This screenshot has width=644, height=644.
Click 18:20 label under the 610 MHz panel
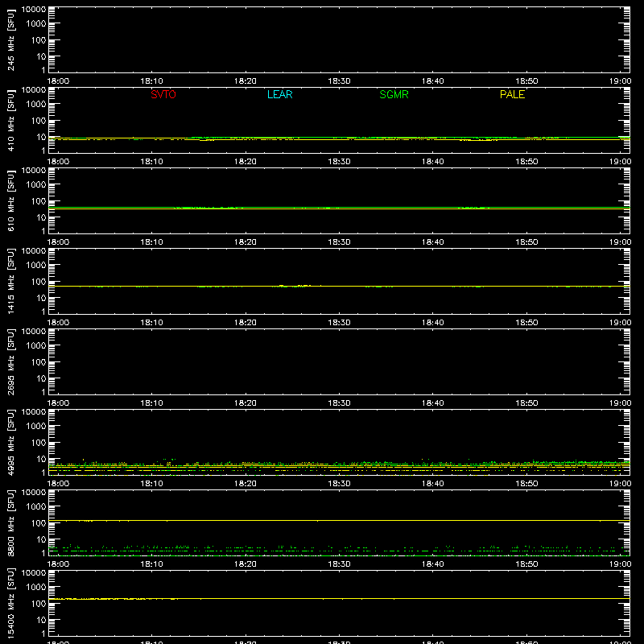[246, 242]
